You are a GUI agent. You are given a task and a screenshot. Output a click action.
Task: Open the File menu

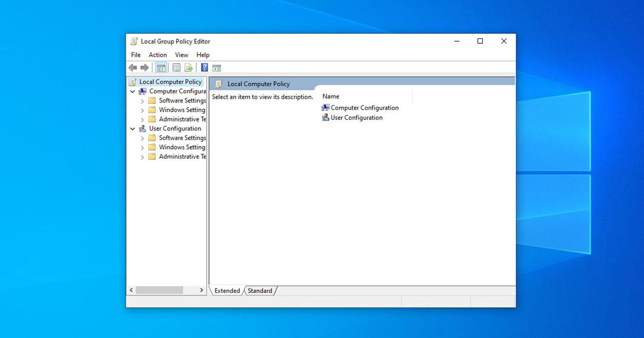136,55
